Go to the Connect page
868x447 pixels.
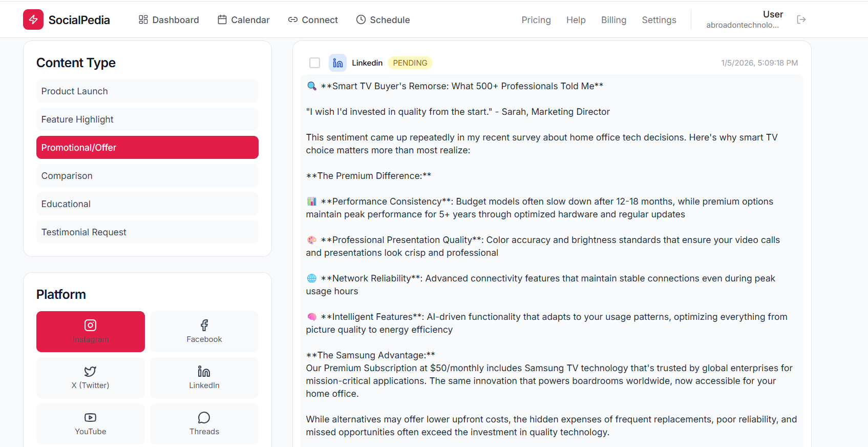tap(313, 19)
